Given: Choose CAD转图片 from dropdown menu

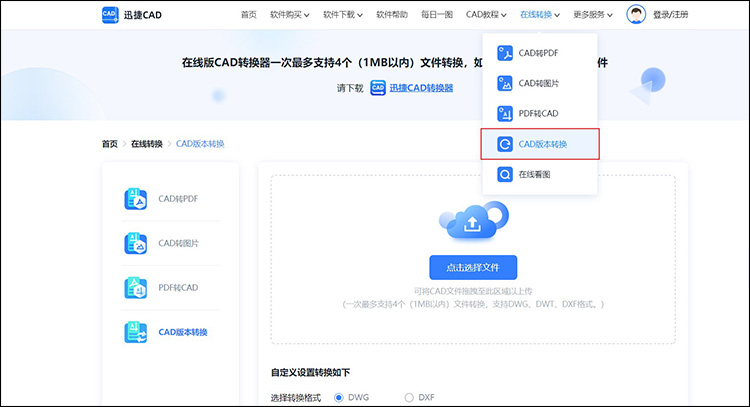Looking at the screenshot, I should [x=540, y=83].
